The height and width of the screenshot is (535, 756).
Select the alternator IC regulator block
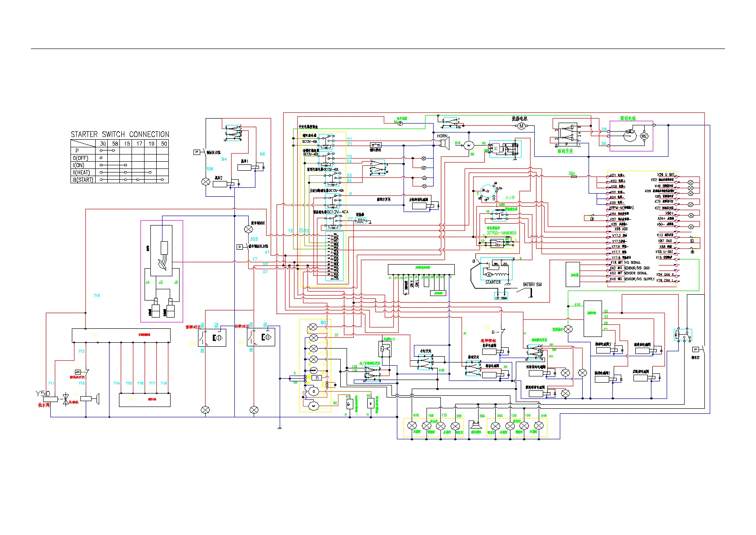tap(496, 148)
